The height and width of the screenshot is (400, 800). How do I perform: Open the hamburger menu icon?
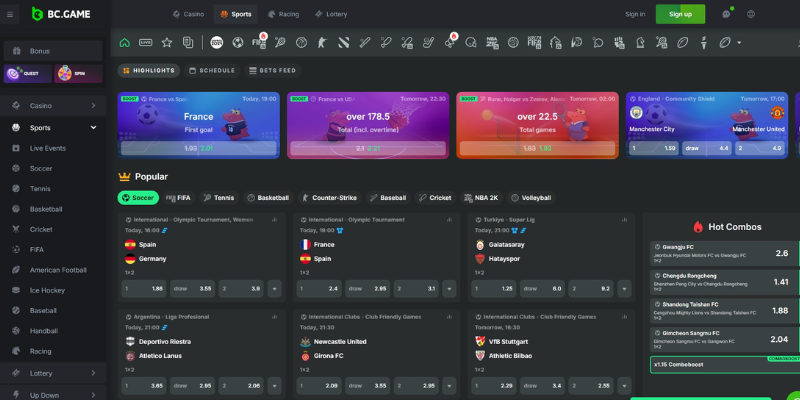coord(10,14)
